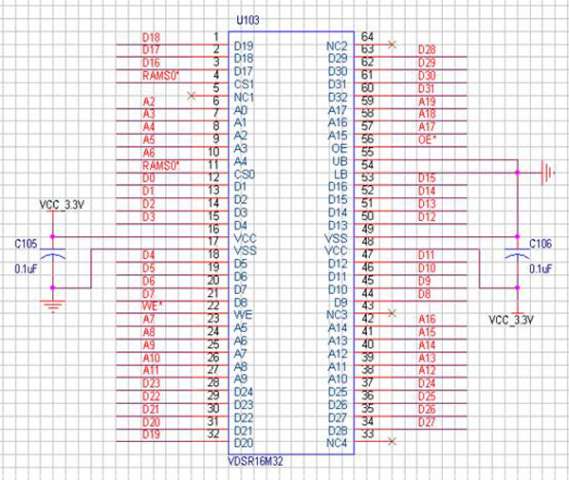Select the no-connect cross on NC2

[392, 44]
